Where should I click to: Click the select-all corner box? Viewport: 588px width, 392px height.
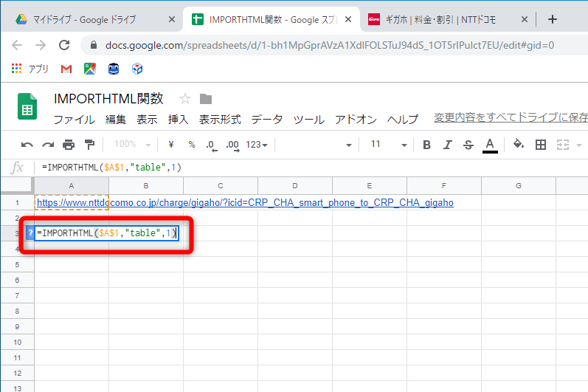17,185
